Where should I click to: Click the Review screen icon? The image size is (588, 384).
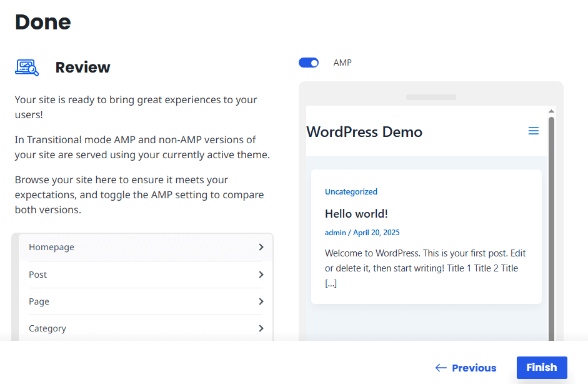tap(27, 68)
